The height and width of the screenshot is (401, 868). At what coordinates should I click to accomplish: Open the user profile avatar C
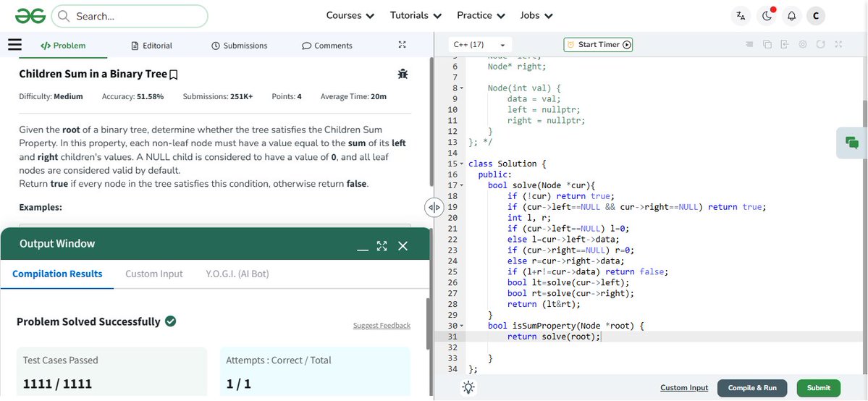point(815,16)
